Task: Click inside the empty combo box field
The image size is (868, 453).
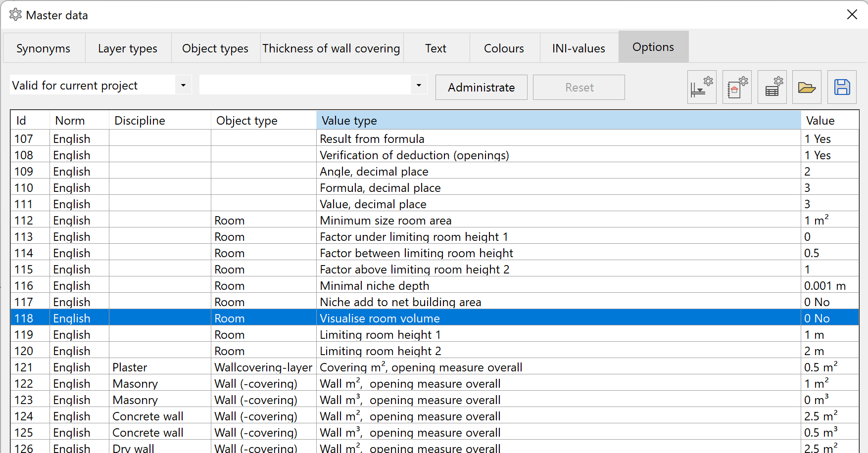Action: click(305, 85)
